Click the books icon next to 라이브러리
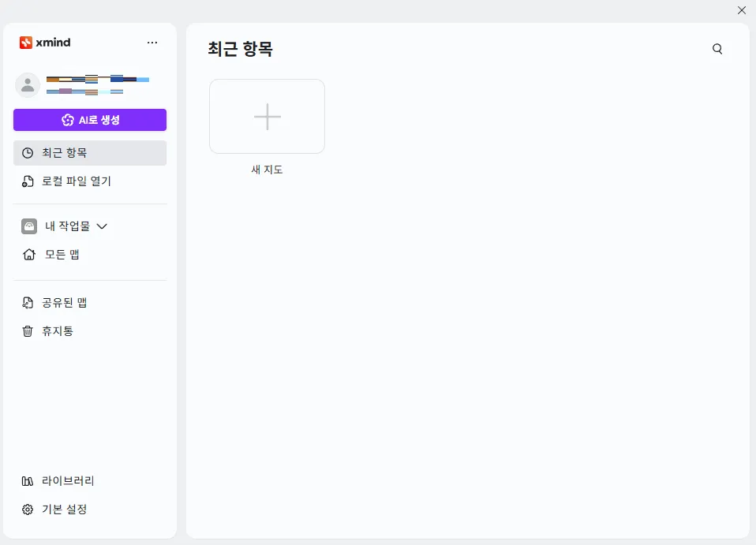The width and height of the screenshot is (756, 545). point(28,480)
